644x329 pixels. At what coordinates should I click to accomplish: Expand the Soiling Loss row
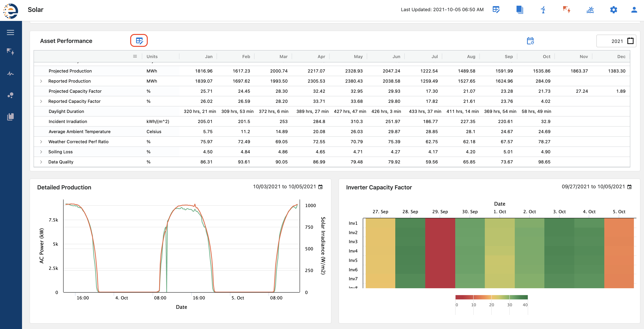tap(41, 152)
